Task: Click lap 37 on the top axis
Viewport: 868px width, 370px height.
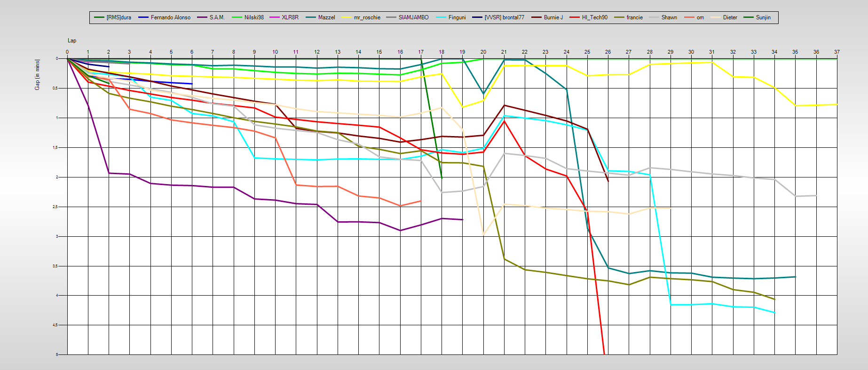Action: (x=836, y=52)
